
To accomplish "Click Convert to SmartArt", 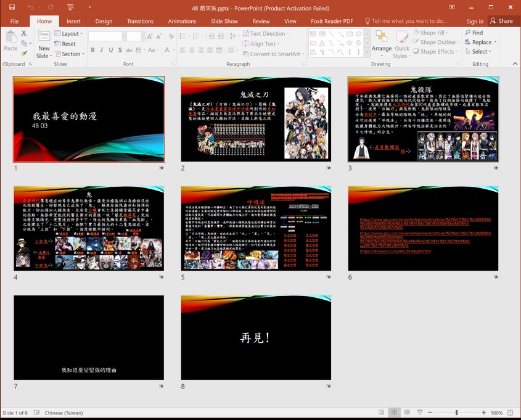I will tap(274, 54).
